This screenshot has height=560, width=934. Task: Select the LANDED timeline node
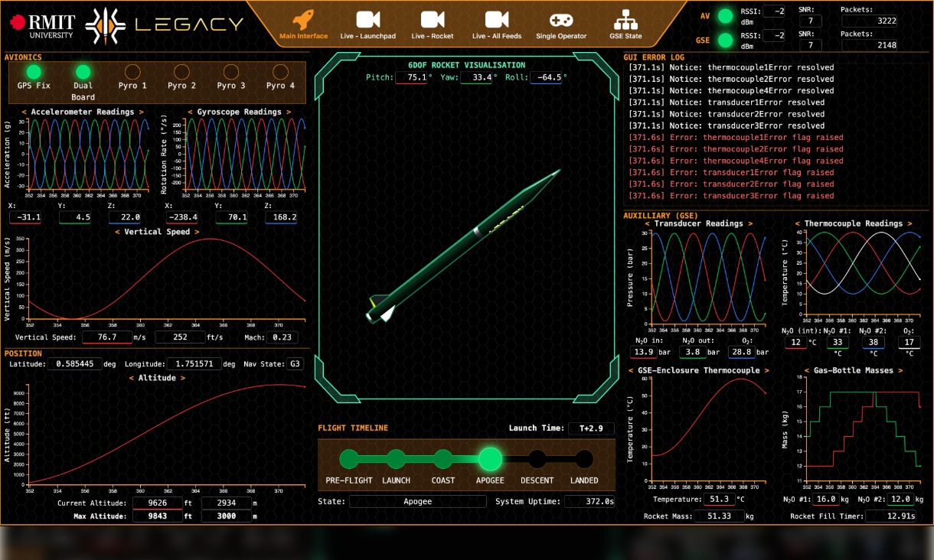coord(584,459)
